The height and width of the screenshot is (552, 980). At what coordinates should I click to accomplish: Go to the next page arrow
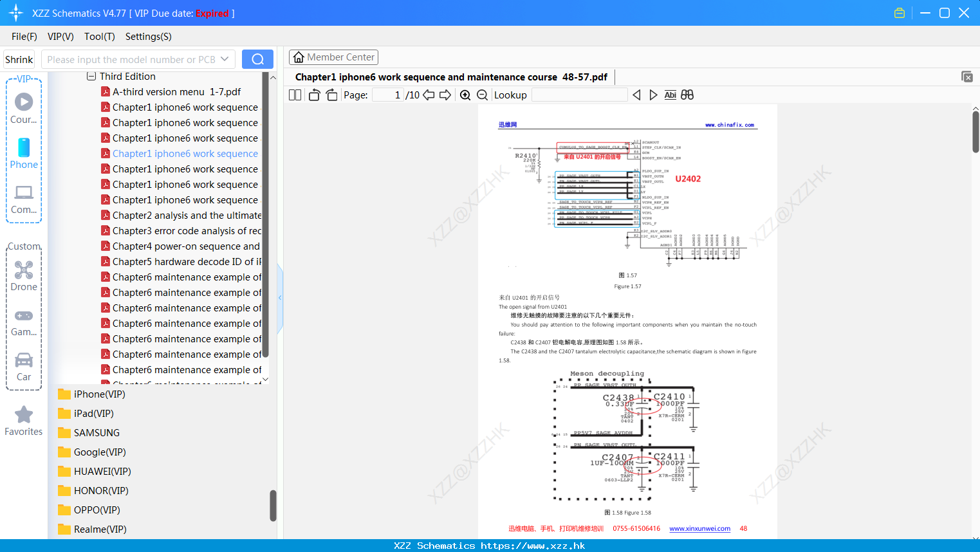click(x=445, y=95)
